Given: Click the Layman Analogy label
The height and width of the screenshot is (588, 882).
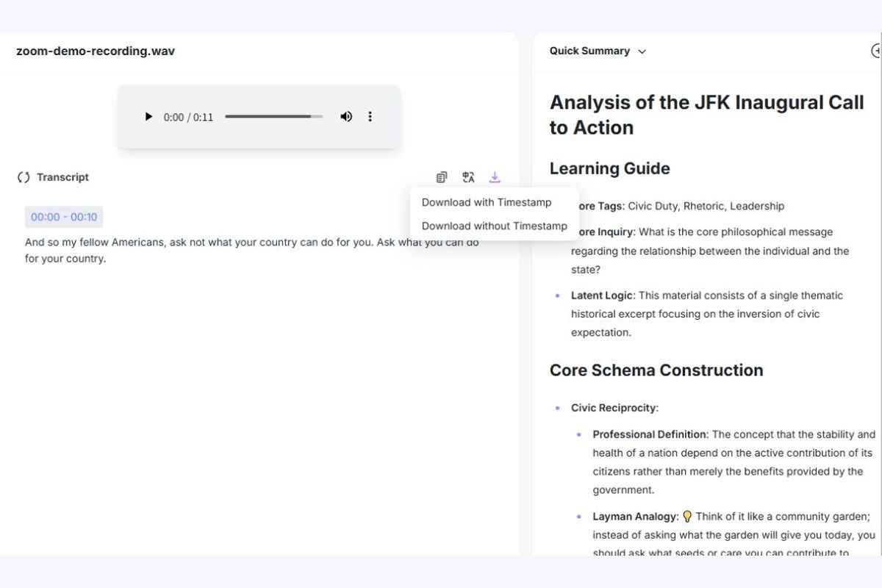Looking at the screenshot, I should pos(636,517).
